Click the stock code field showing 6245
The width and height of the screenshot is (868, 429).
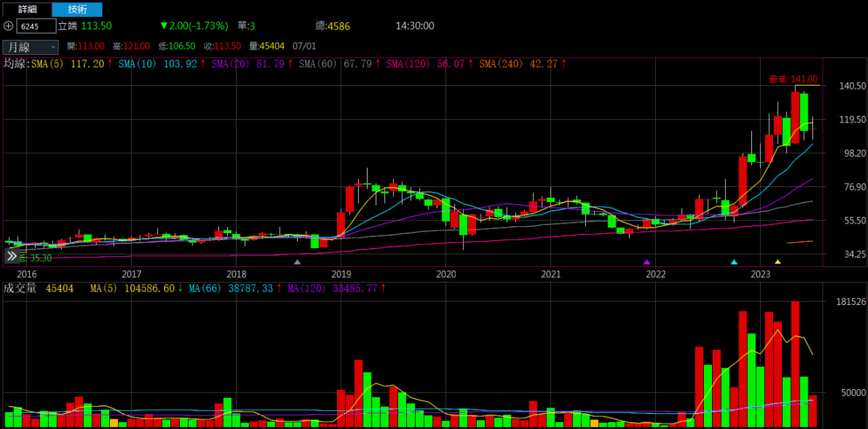click(x=36, y=26)
